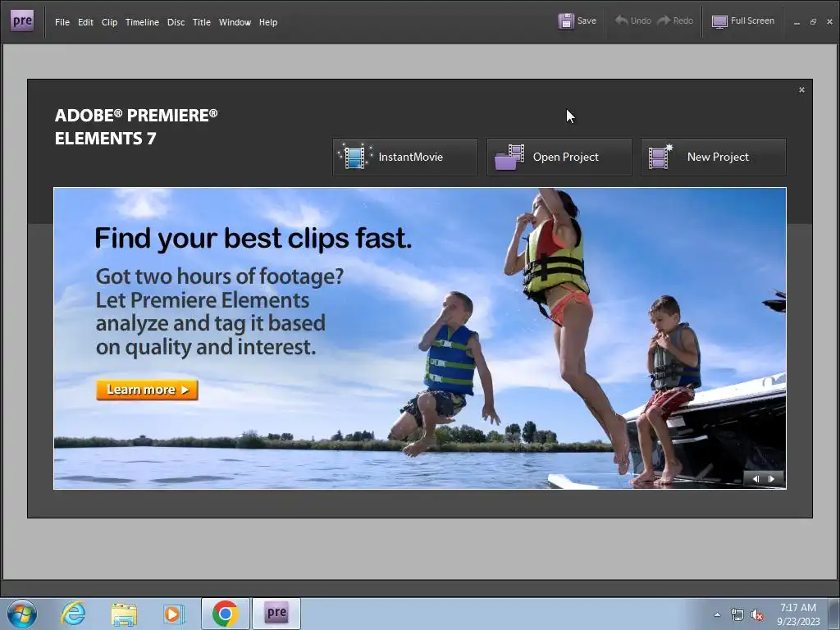Open the taskbar clock and date

coord(798,614)
